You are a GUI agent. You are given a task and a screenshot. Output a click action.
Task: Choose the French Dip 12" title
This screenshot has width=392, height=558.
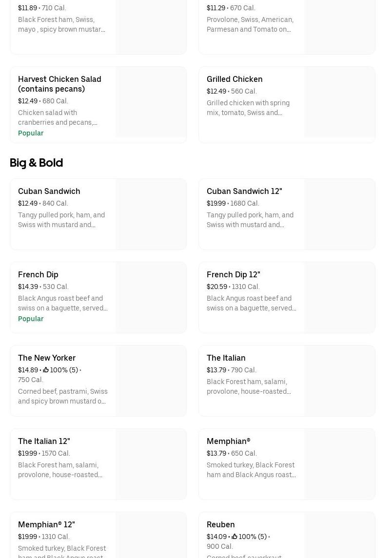point(234,274)
